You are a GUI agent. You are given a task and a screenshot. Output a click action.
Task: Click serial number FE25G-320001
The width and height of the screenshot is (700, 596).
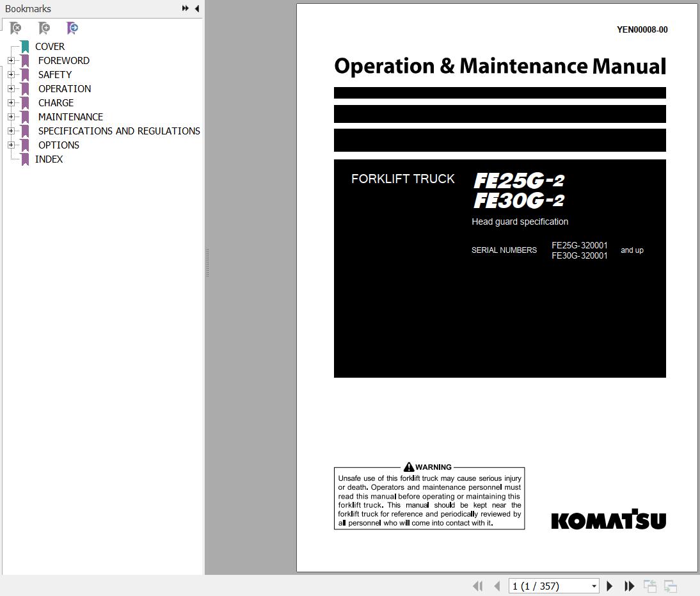coord(580,245)
